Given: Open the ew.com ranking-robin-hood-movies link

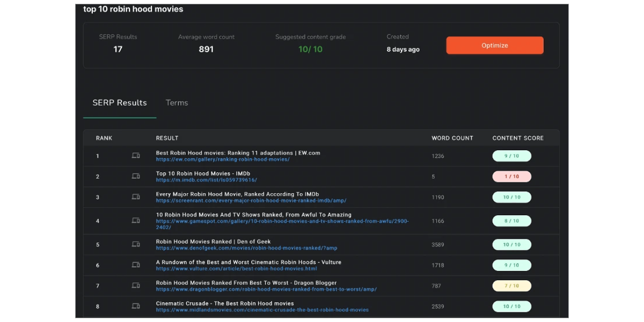Looking at the screenshot, I should (x=223, y=159).
